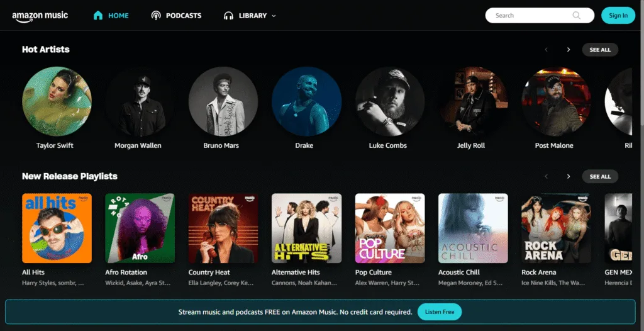Image resolution: width=644 pixels, height=331 pixels.
Task: Open the Alternative Hits playlist cover
Action: tap(306, 228)
